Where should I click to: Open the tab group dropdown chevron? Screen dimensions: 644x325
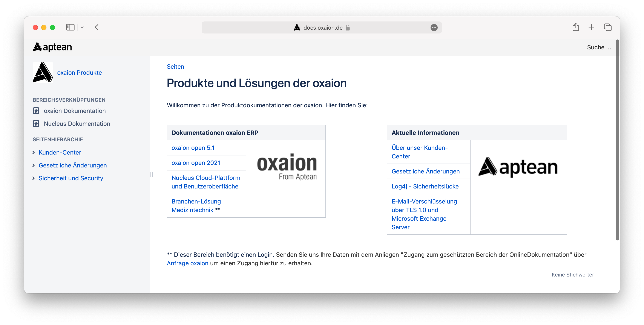[x=82, y=27]
